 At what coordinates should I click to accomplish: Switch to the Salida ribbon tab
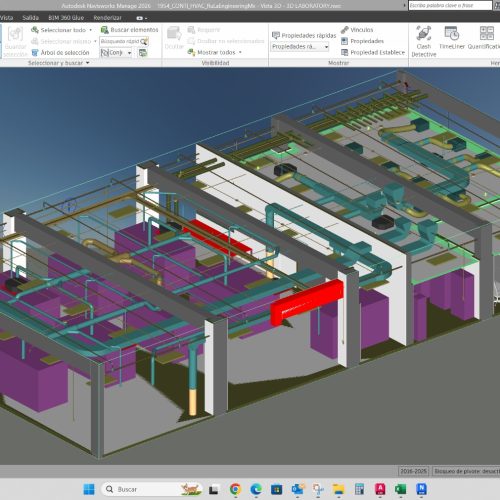[x=30, y=18]
